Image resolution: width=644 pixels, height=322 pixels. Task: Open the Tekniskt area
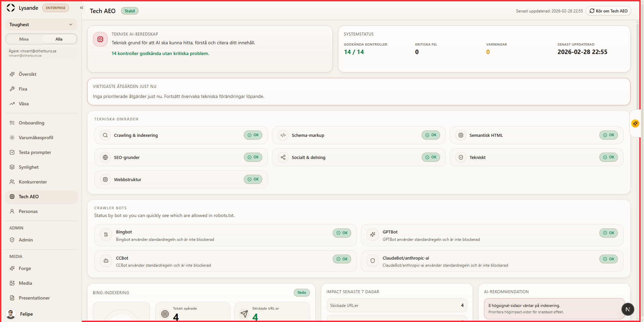tap(537, 157)
